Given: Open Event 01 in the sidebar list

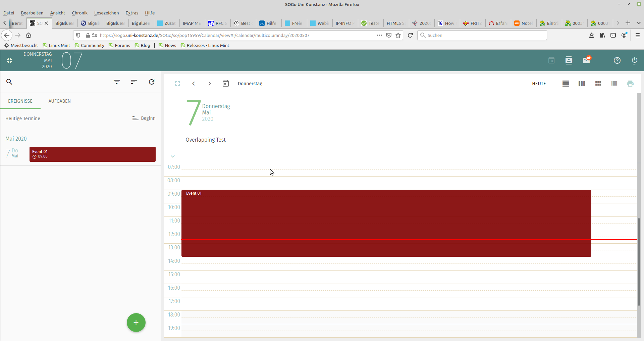Looking at the screenshot, I should coord(92,154).
